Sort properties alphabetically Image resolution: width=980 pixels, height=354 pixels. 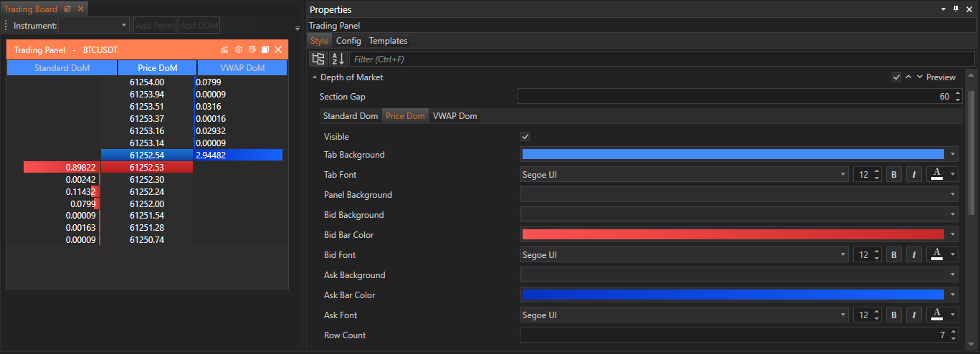point(338,59)
